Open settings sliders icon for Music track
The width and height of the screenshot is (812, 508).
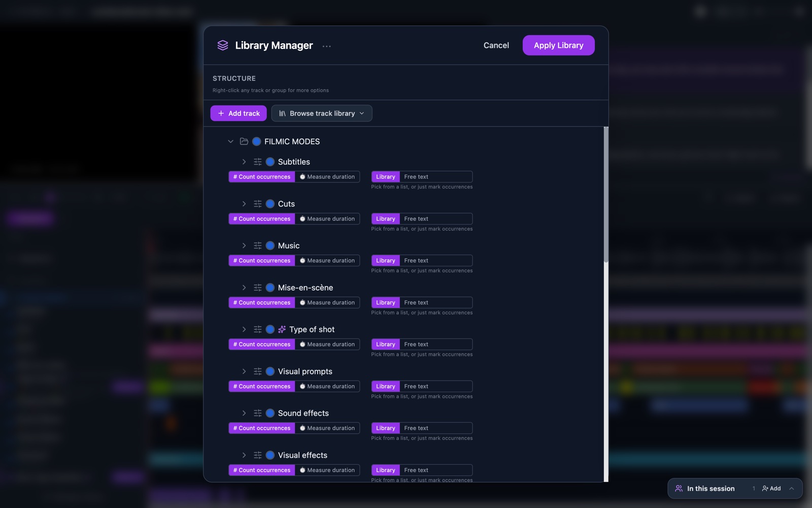(x=258, y=245)
